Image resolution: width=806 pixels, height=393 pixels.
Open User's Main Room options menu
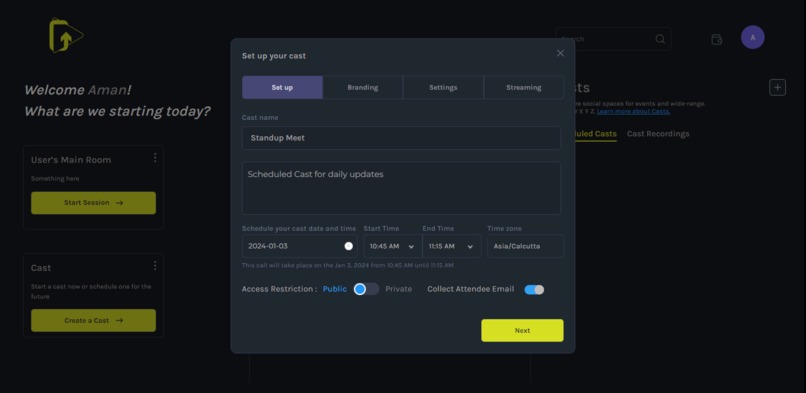155,158
